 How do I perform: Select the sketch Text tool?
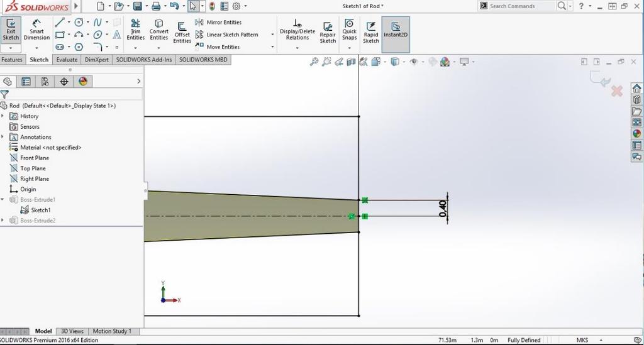(x=117, y=35)
